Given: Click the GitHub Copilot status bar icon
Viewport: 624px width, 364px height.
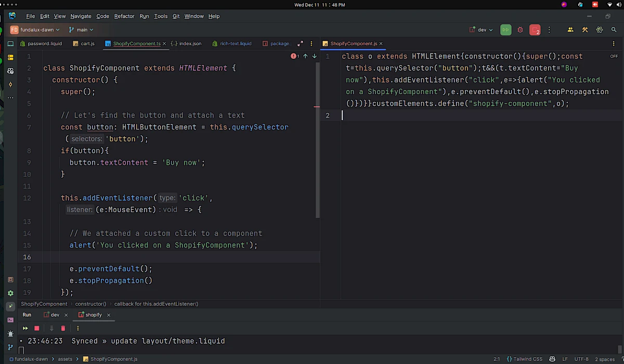Looking at the screenshot, I should tap(552, 359).
